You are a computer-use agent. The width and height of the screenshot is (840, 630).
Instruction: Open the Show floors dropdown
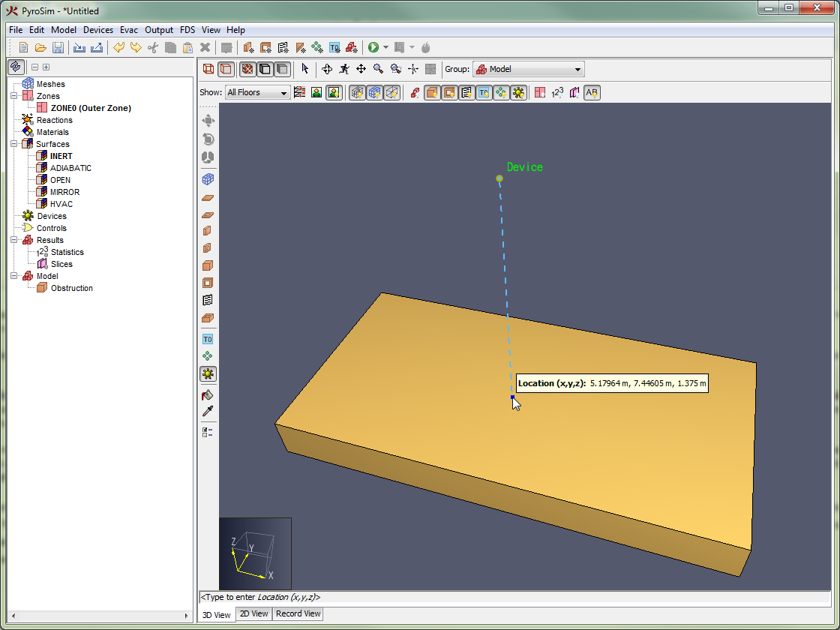coord(258,93)
